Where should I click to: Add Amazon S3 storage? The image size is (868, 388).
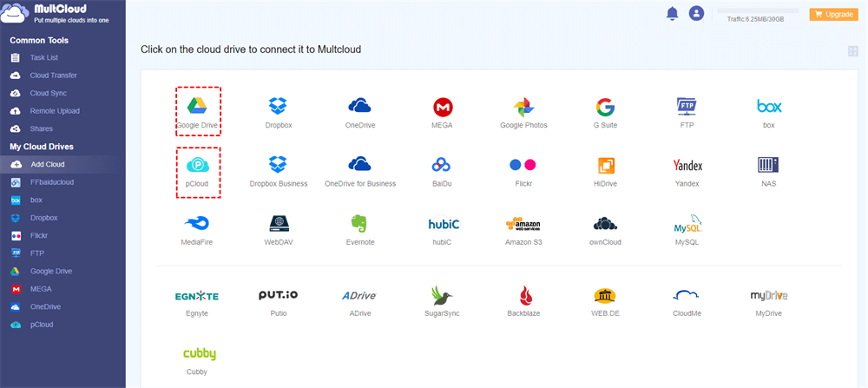pos(523,230)
